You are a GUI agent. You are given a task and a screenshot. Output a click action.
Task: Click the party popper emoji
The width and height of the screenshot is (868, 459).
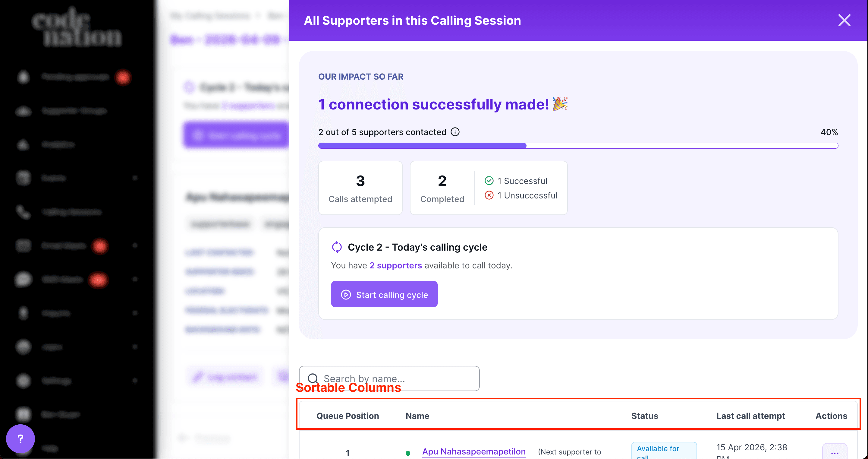coord(560,104)
